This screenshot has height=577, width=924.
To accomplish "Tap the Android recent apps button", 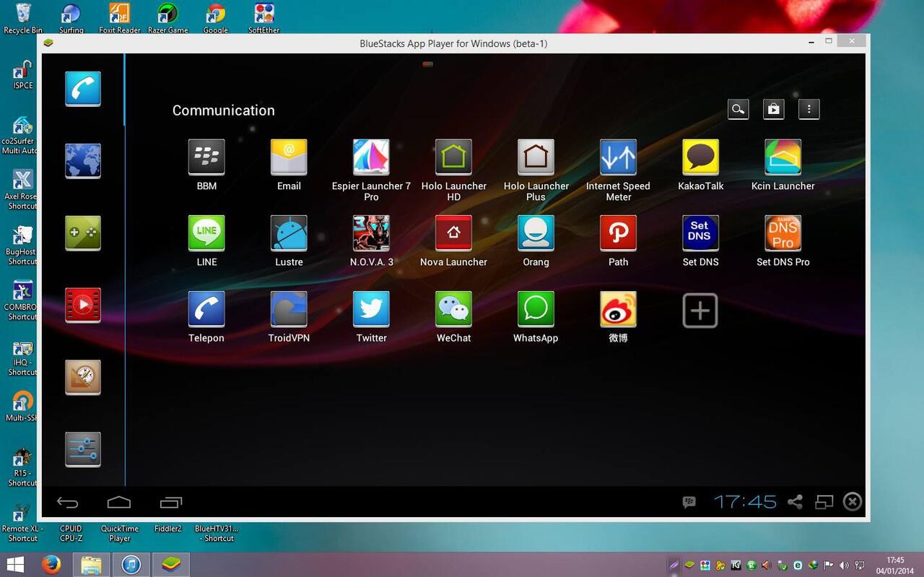I will coord(171,503).
